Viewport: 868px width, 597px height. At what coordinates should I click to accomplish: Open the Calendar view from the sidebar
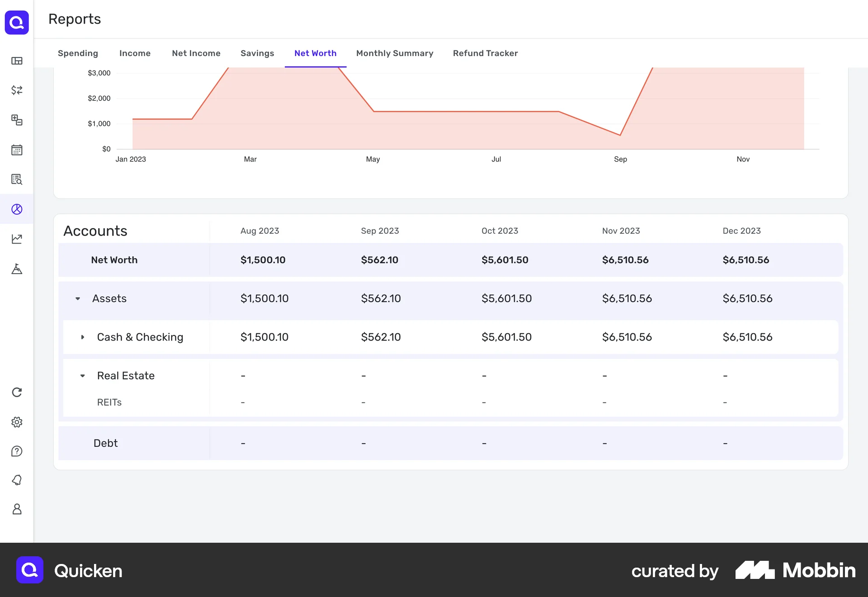[x=17, y=150]
